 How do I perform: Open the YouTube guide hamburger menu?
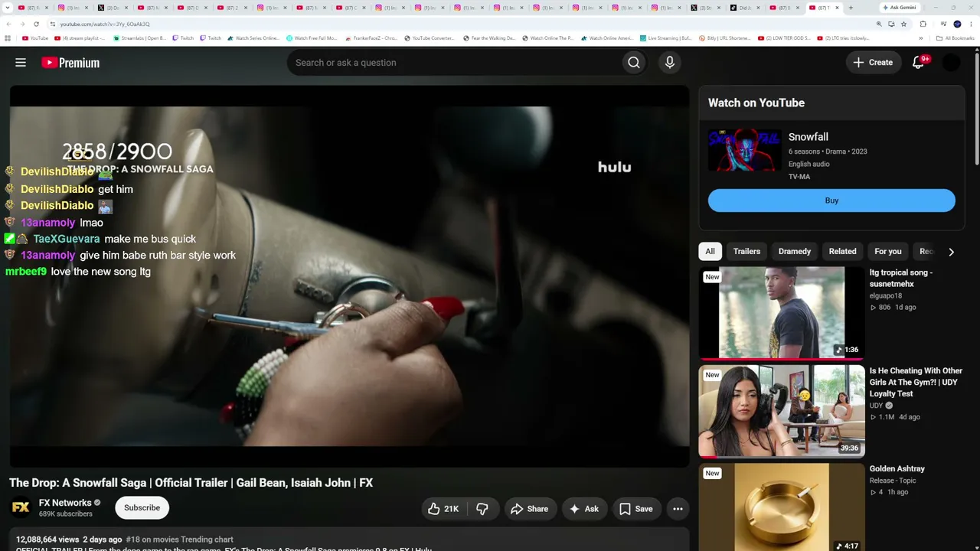(x=21, y=63)
